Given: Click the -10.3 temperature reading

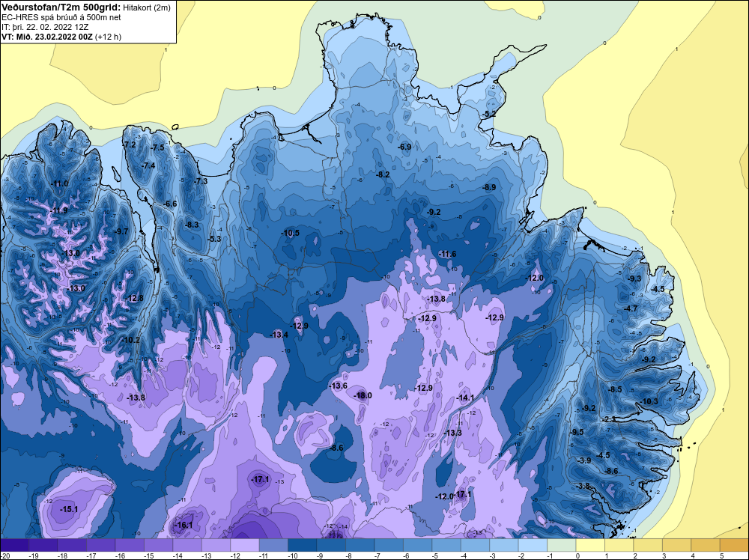Looking at the screenshot, I should pyautogui.click(x=649, y=401).
